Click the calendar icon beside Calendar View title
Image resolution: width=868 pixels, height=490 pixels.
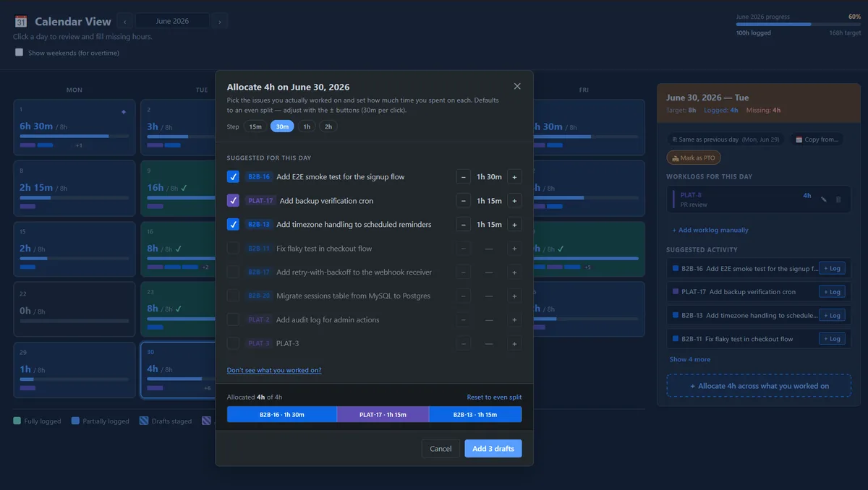(21, 22)
